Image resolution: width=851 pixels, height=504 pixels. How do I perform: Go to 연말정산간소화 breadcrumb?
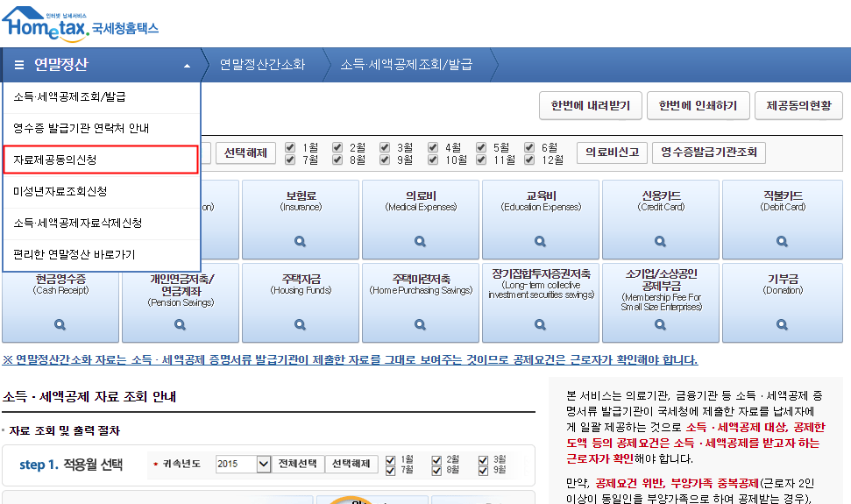[x=262, y=65]
